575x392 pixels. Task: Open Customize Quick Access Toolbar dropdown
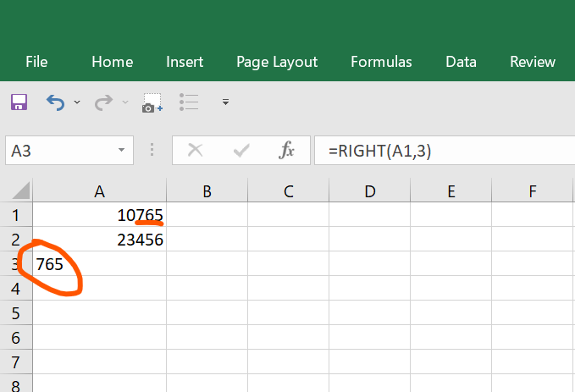(225, 102)
